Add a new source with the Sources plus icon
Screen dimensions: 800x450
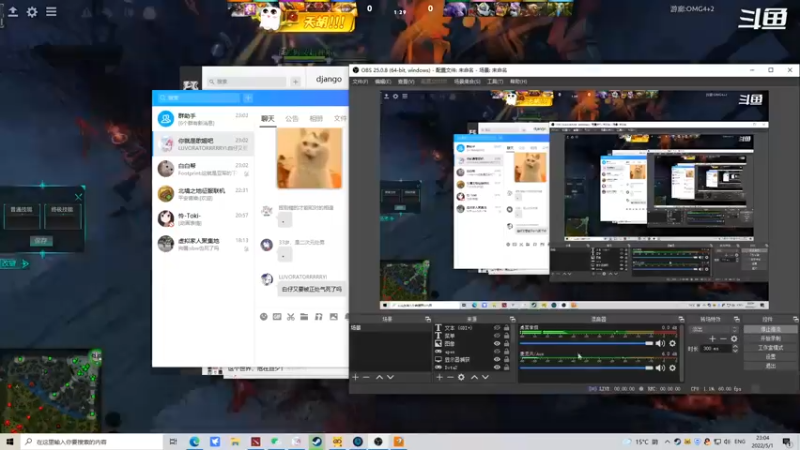(439, 377)
